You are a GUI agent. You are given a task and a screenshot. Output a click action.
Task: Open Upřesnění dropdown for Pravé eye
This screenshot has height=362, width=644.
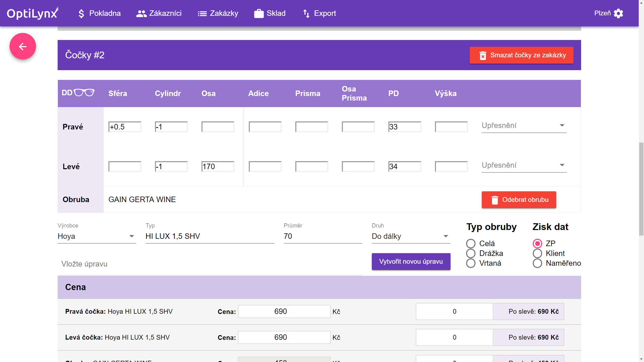(524, 125)
